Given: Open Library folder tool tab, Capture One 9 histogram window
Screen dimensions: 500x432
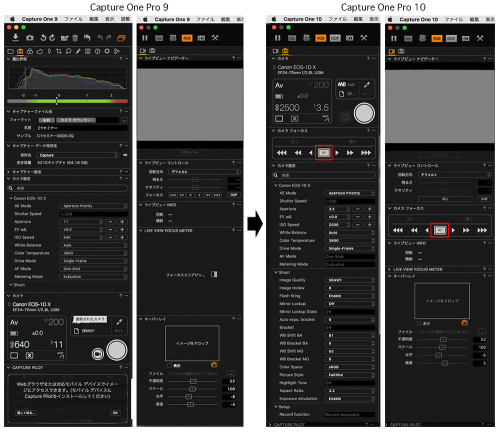Looking at the screenshot, I should click(10, 51).
